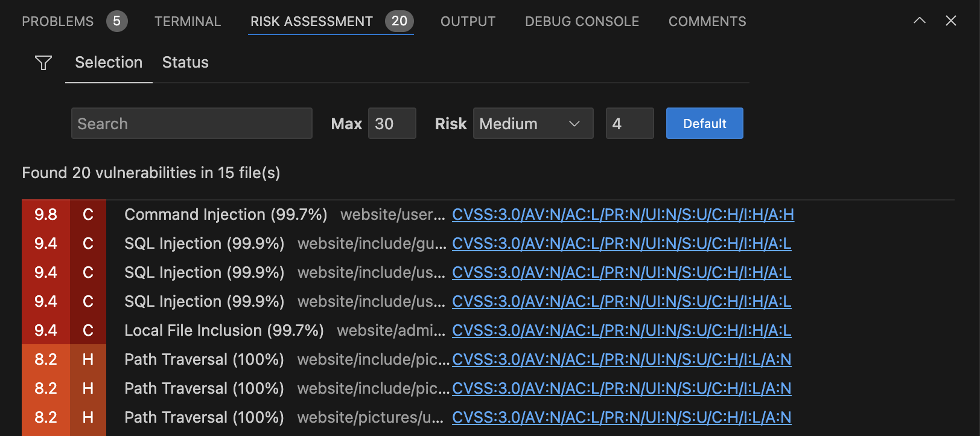Show the Comments tab
The image size is (980, 436).
(707, 21)
